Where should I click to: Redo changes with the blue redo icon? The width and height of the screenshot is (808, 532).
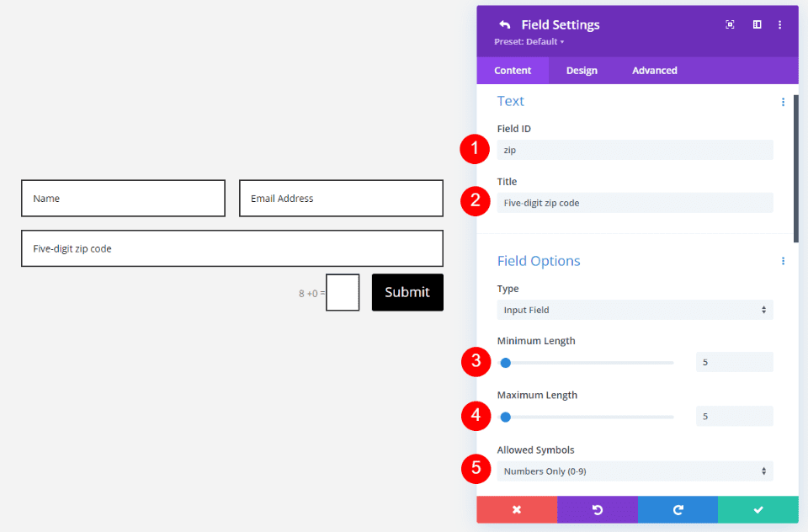tap(678, 509)
